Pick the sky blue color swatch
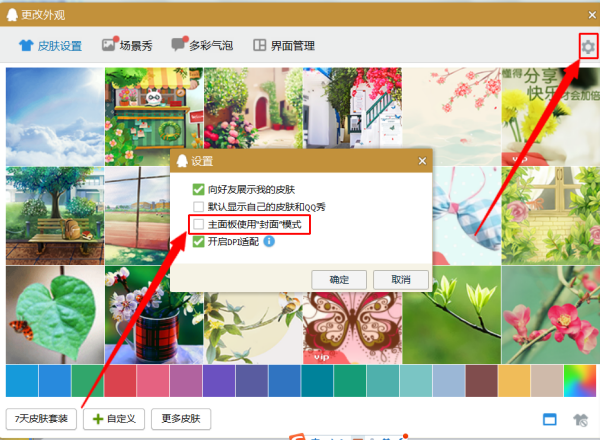The height and width of the screenshot is (440, 600). pyautogui.click(x=22, y=381)
